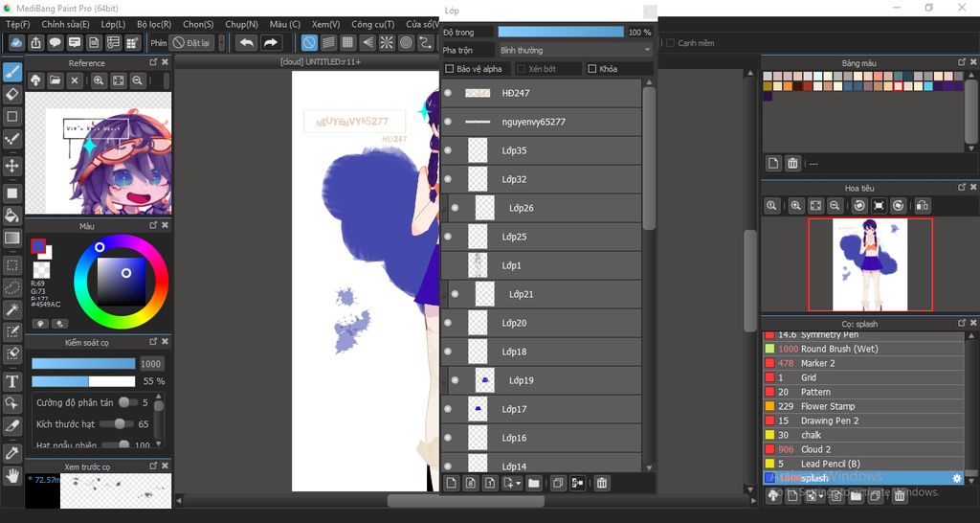Adjust the Độ trong opacity slider

[x=561, y=32]
